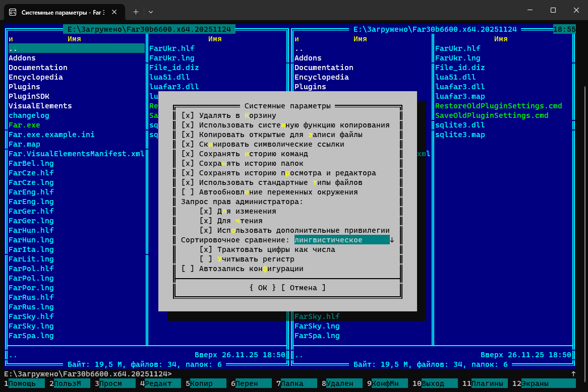The height and width of the screenshot is (392, 588).
Task: Confirm the dialog with the OK button
Action: 262,288
